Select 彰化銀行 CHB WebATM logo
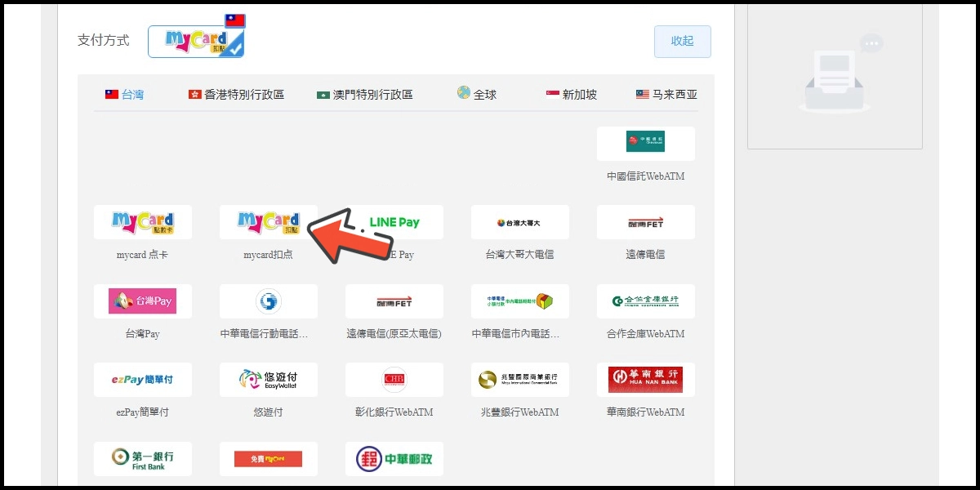The image size is (980, 490). (x=394, y=380)
